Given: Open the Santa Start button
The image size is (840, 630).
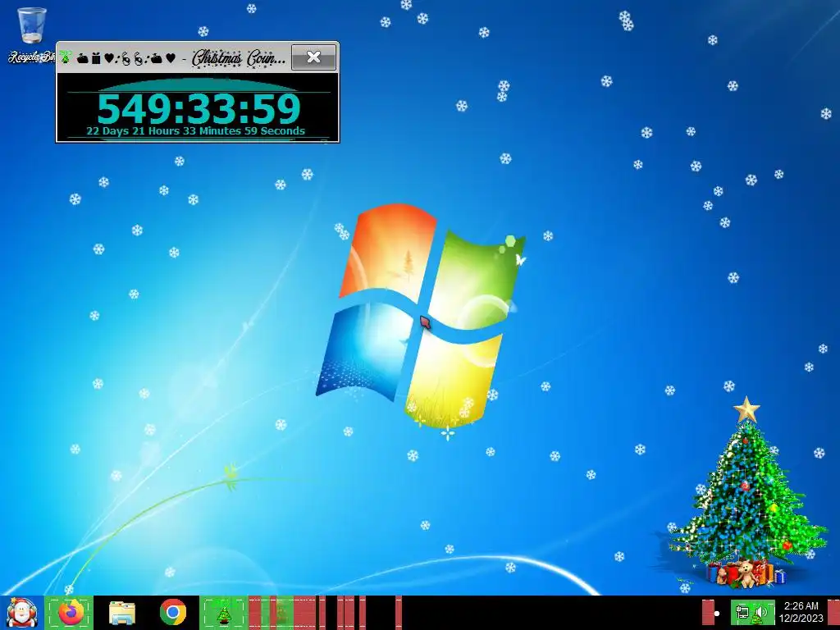Looking at the screenshot, I should [x=21, y=613].
